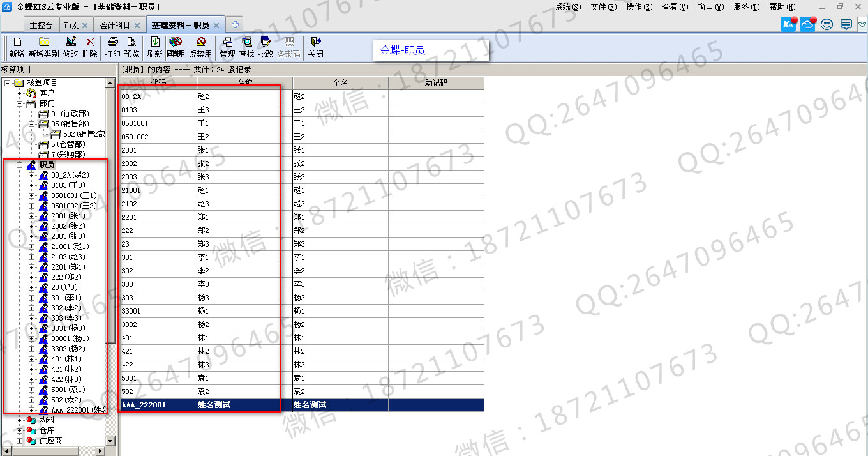Viewport: 868px width, 456px height.
Task: Click the 刷新 (Refresh) toolbar icon
Action: (x=154, y=43)
